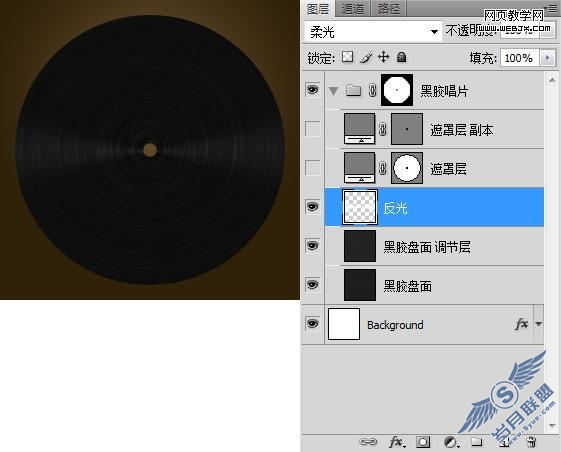Open the new adjustment layer icon
The image size is (561, 452).
click(x=451, y=442)
